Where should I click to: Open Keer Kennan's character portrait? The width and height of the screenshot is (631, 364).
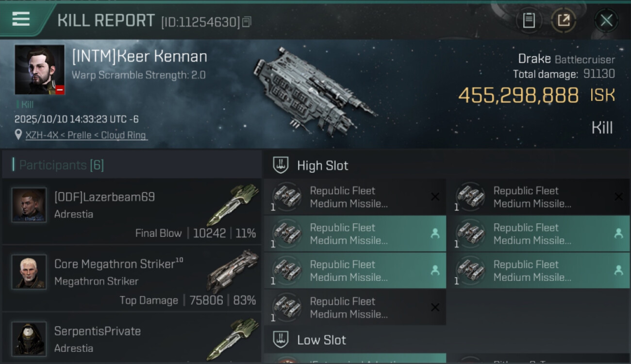click(39, 70)
